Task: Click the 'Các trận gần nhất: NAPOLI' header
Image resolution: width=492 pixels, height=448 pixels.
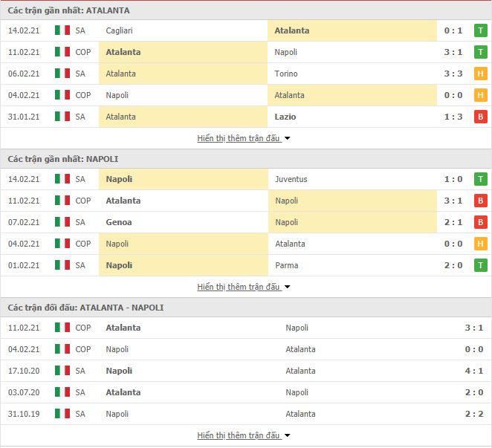Action: [63, 159]
